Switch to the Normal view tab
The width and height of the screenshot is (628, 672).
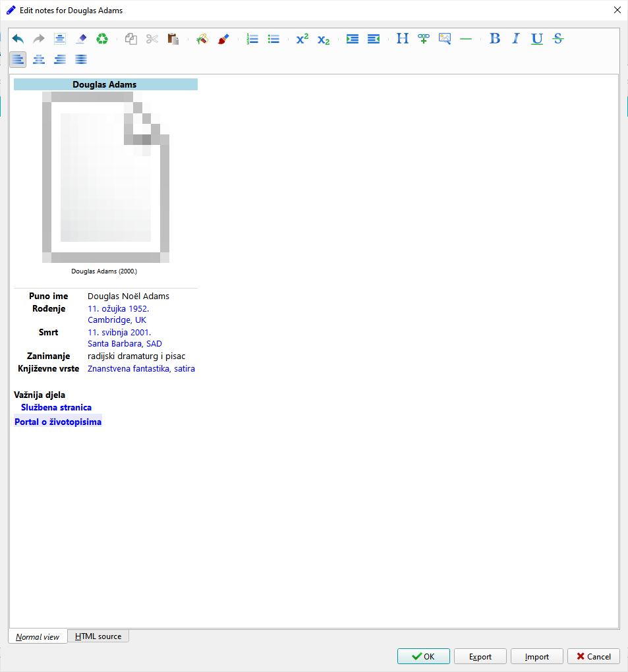[38, 637]
